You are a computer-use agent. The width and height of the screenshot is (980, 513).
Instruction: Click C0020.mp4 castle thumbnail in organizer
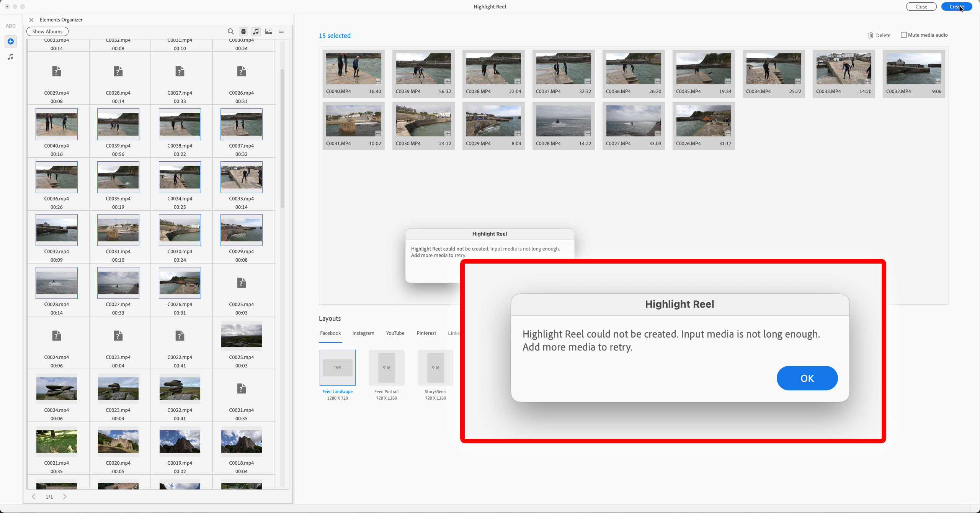click(x=118, y=441)
